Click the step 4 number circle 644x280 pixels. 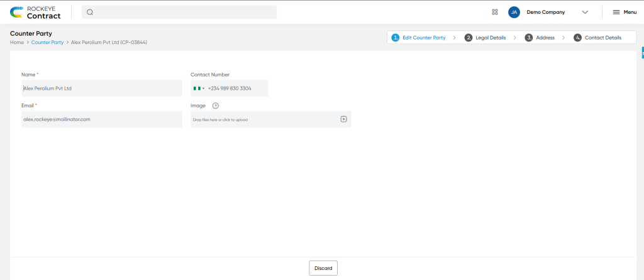pyautogui.click(x=577, y=38)
